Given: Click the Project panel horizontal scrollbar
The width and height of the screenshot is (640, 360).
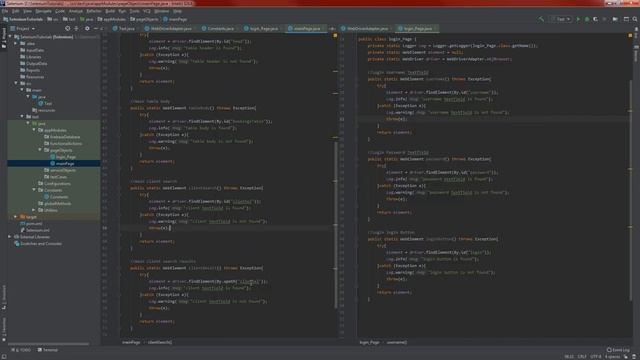Looking at the screenshot, I should click(49, 344).
